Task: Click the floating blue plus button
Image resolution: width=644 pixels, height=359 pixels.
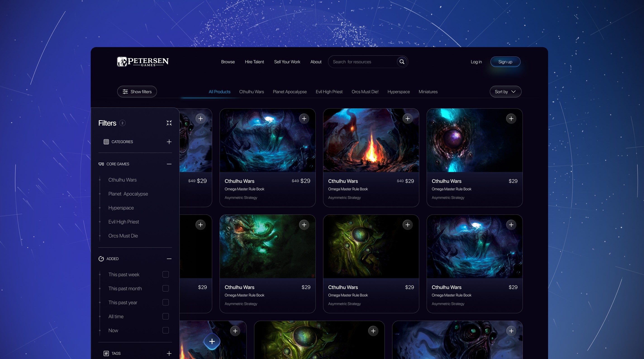Action: pos(212,341)
